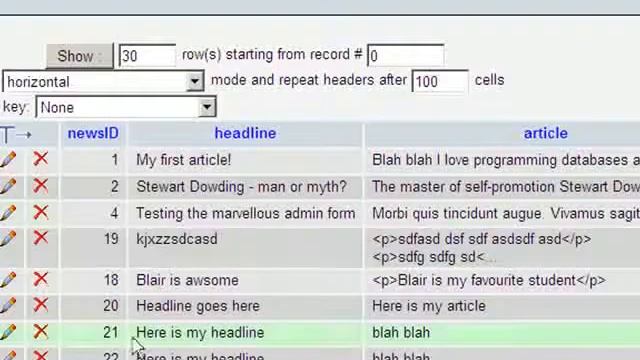Delete the Stewart Dowding row

[x=41, y=186]
